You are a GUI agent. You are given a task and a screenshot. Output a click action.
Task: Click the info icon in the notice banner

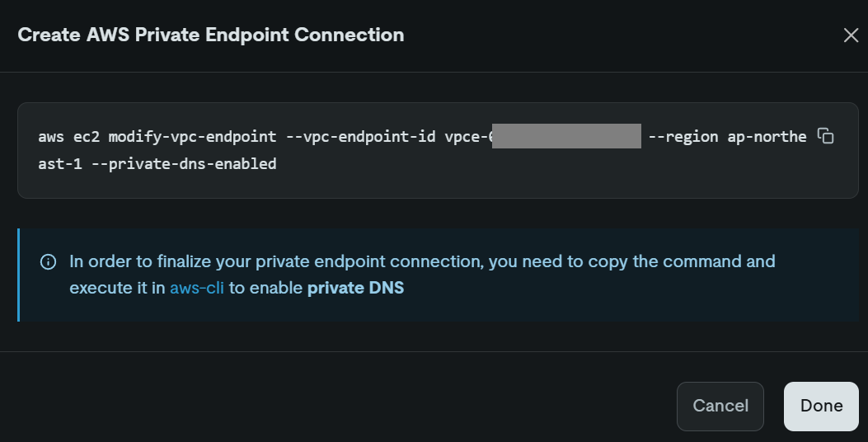pos(48,262)
